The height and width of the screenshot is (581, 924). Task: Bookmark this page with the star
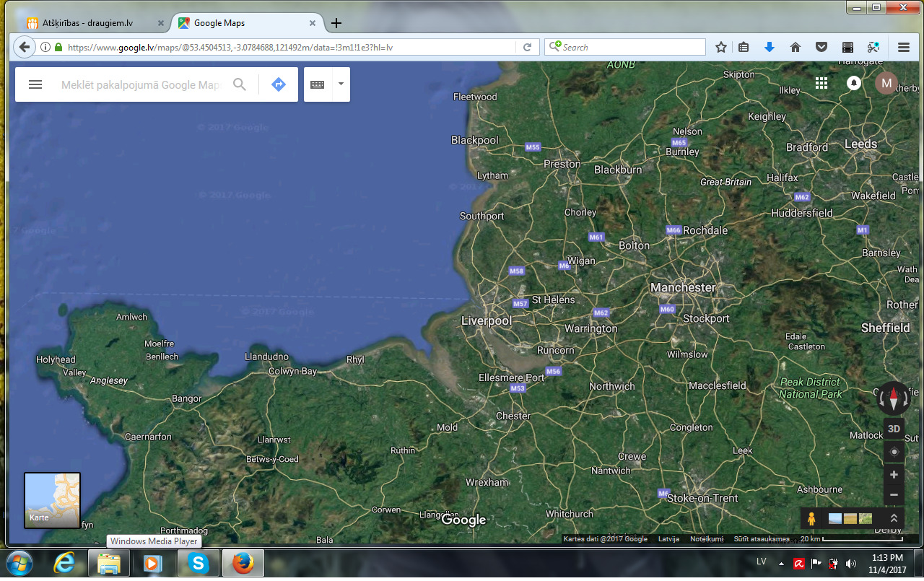tap(720, 47)
